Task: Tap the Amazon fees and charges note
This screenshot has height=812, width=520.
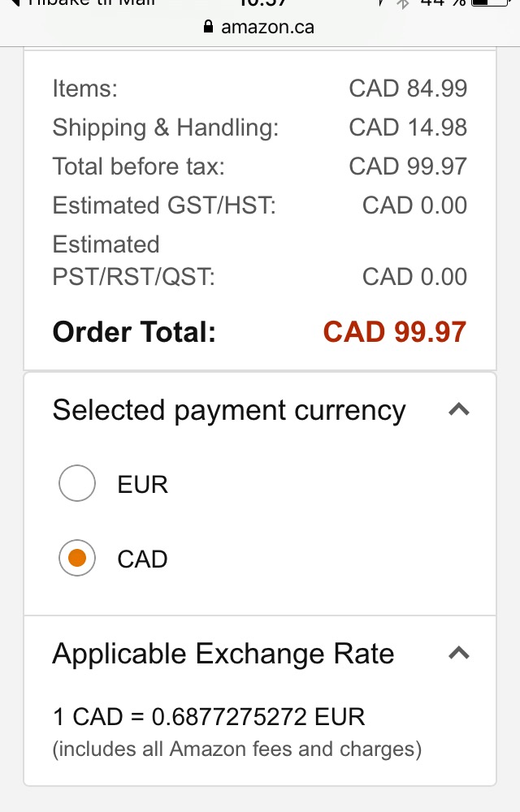Action: pyautogui.click(x=236, y=749)
